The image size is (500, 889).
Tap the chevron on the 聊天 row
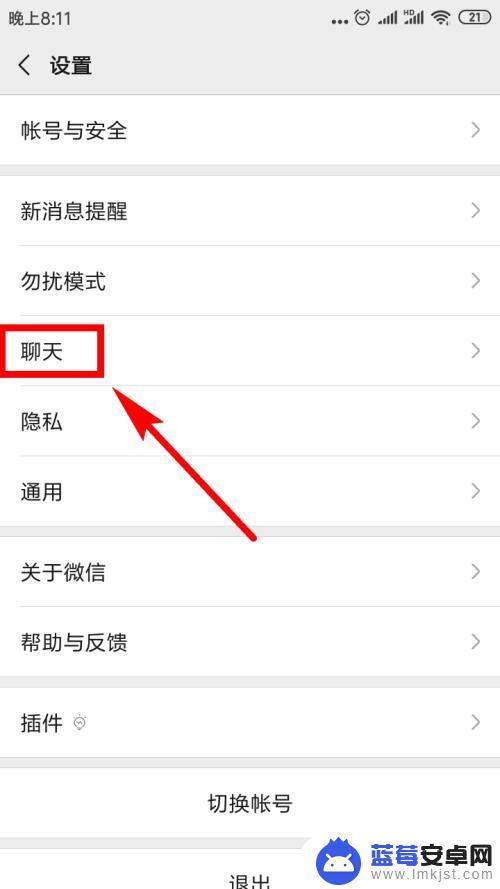(476, 351)
